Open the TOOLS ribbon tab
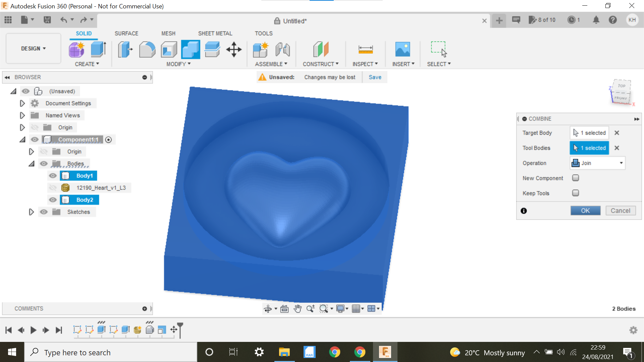The width and height of the screenshot is (644, 362). pyautogui.click(x=264, y=33)
